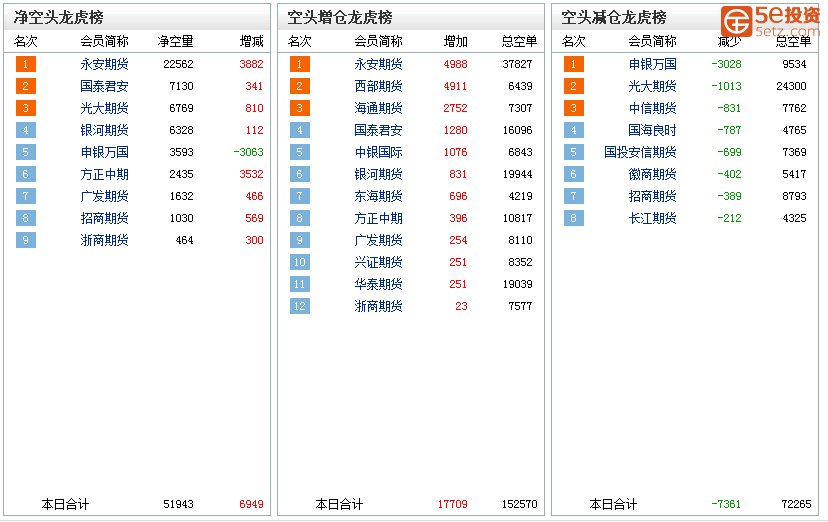The height and width of the screenshot is (522, 828).
Task: Select 本日合计 increase 17709
Action: 453,504
